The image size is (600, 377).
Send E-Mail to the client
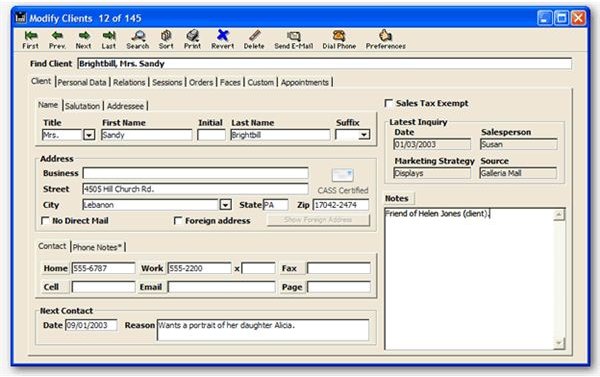[x=293, y=40]
